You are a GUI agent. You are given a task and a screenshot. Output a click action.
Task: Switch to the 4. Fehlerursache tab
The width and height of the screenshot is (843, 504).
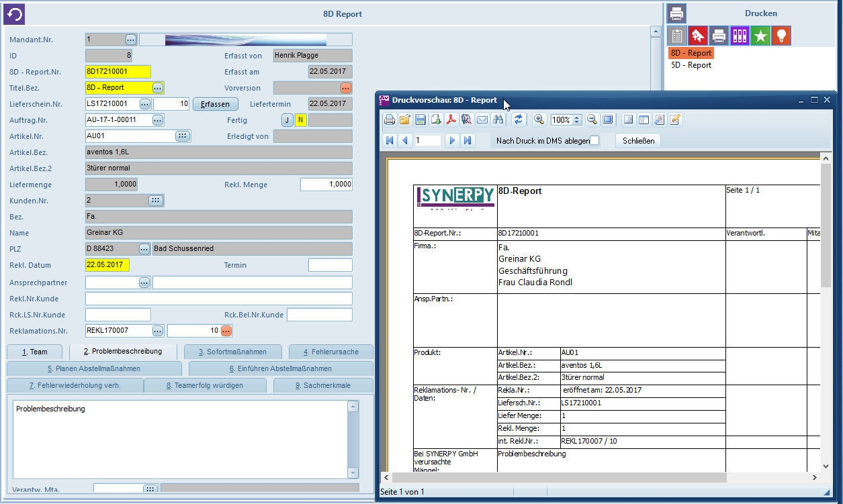330,352
